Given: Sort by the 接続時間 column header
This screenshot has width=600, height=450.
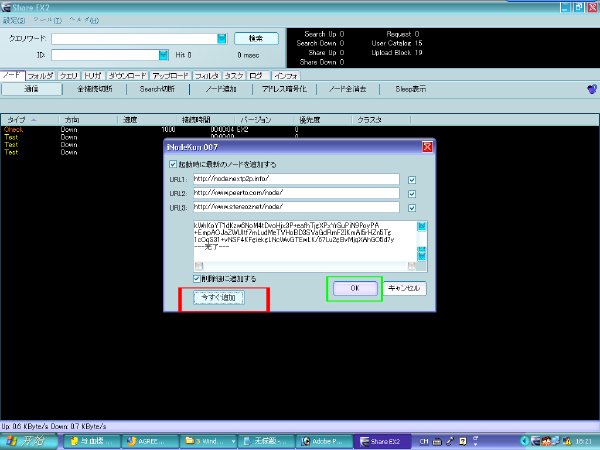Looking at the screenshot, I should [x=205, y=120].
